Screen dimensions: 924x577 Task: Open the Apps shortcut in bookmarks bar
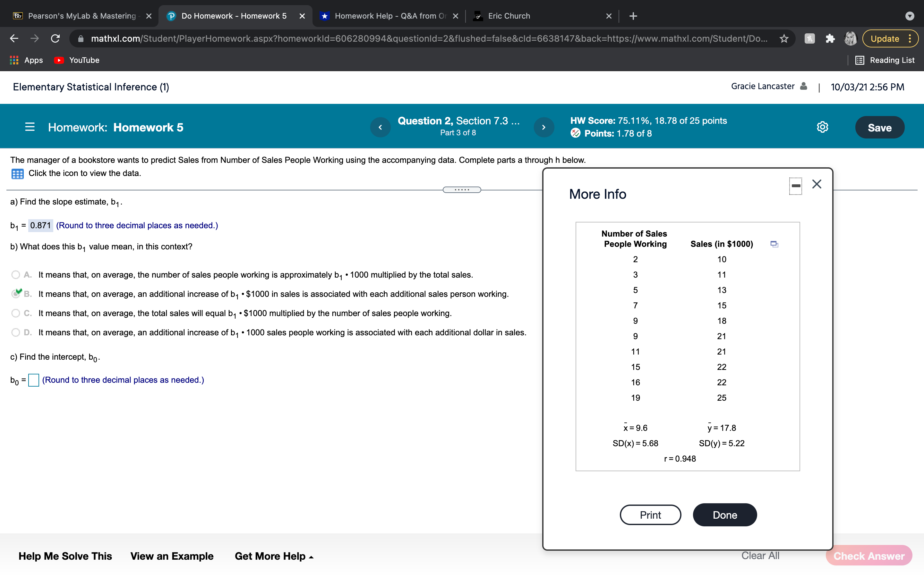pos(26,60)
